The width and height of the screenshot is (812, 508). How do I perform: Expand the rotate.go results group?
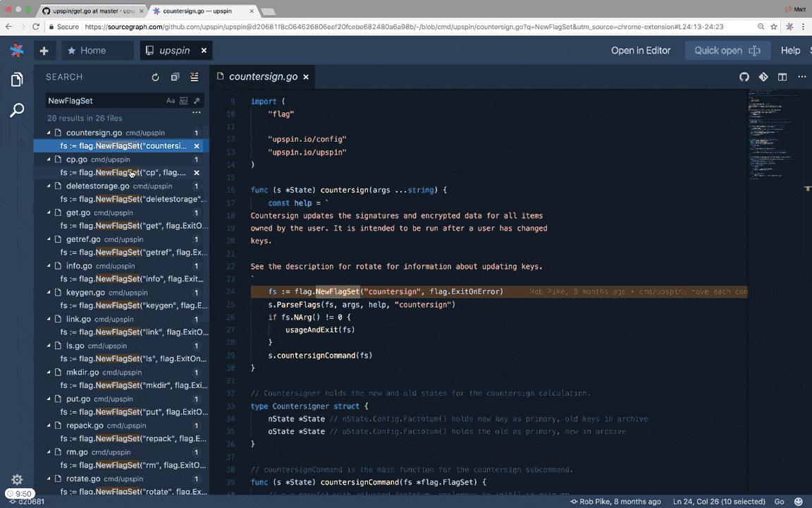tap(49, 478)
